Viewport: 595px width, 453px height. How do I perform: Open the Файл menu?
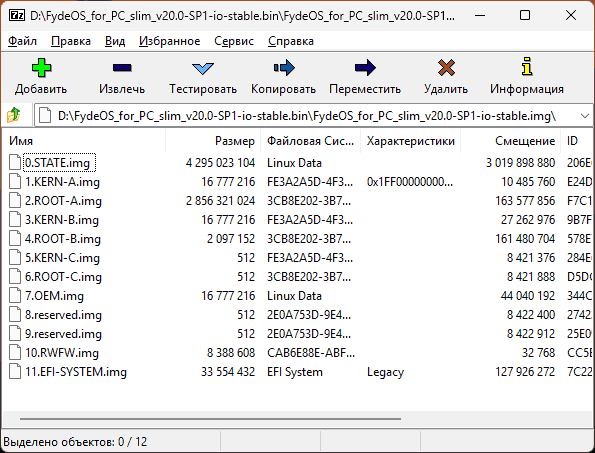(22, 41)
